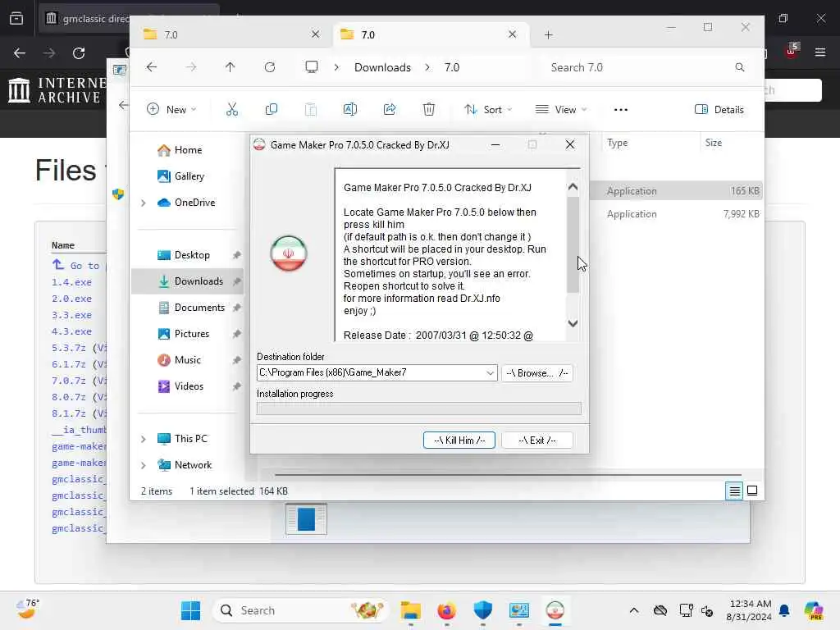Expand the Network tree node
The image size is (840, 630).
coord(143,466)
